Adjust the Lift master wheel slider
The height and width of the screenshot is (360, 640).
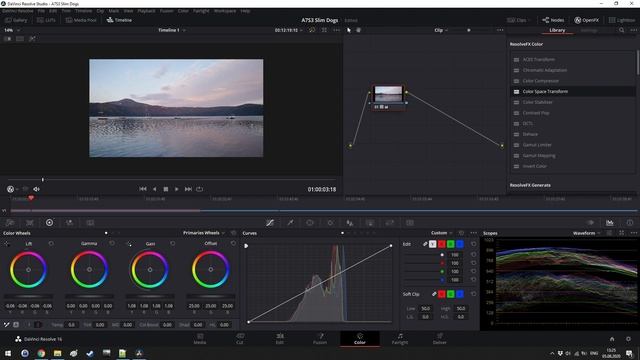(x=28, y=296)
